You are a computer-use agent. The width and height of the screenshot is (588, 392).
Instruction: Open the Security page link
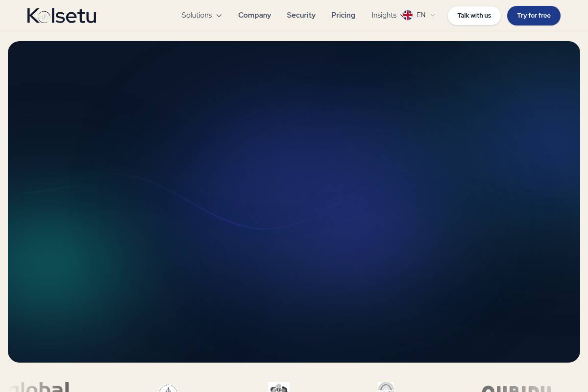301,15
